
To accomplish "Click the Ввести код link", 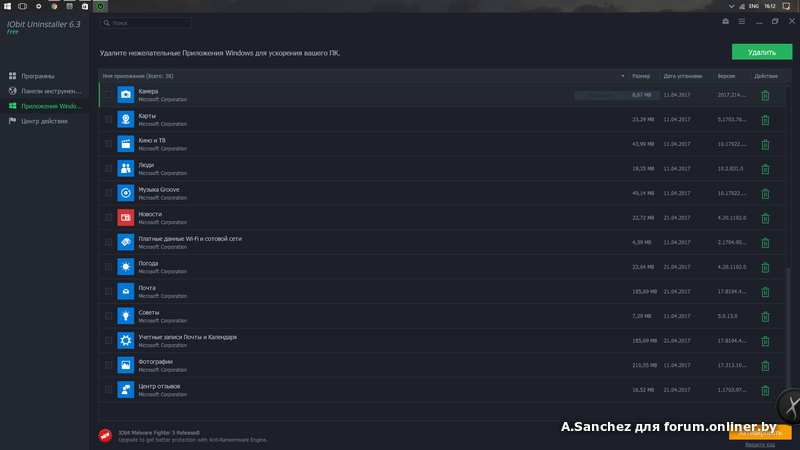I will [x=760, y=444].
